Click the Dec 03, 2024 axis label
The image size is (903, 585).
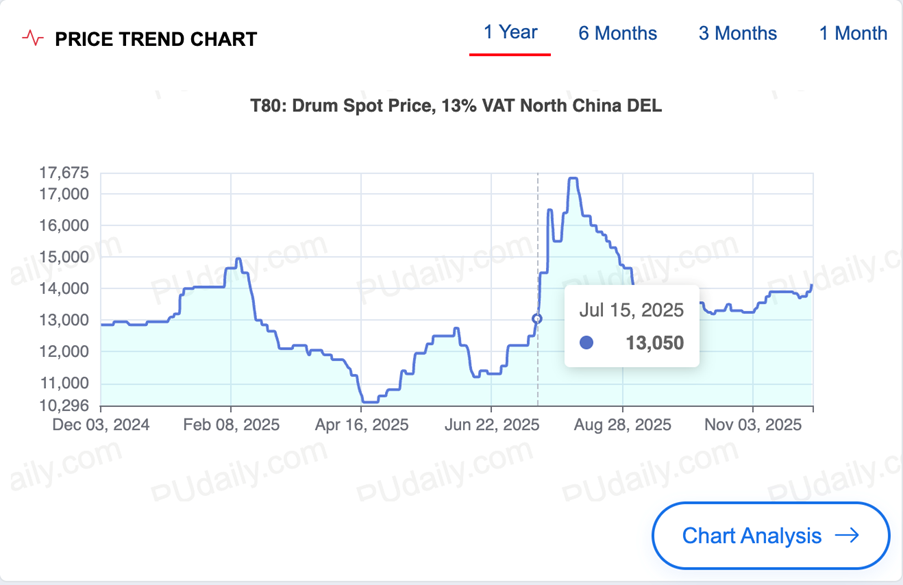tap(101, 424)
